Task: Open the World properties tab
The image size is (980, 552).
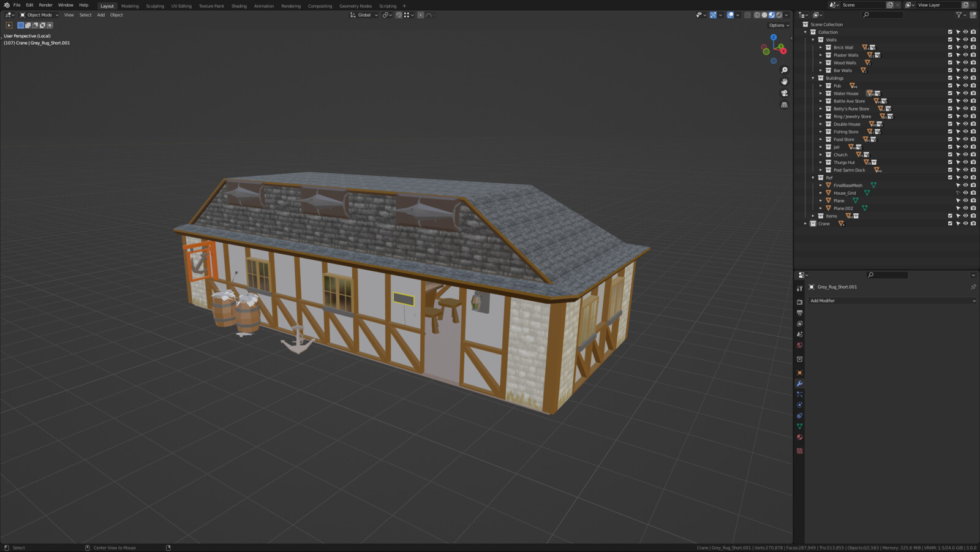Action: [x=799, y=345]
